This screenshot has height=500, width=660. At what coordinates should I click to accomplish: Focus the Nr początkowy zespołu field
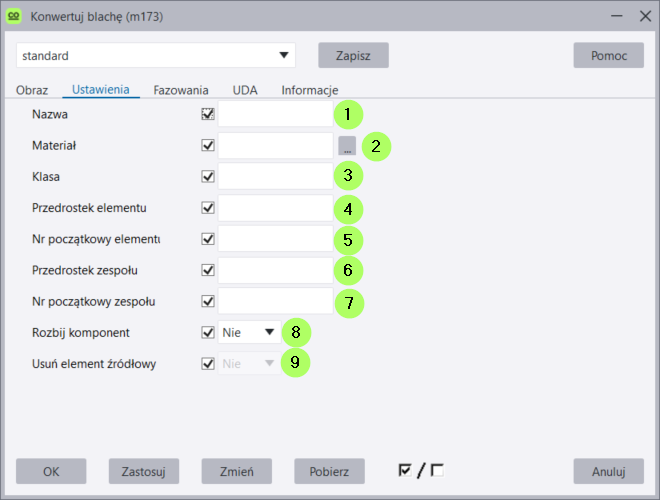(x=275, y=301)
